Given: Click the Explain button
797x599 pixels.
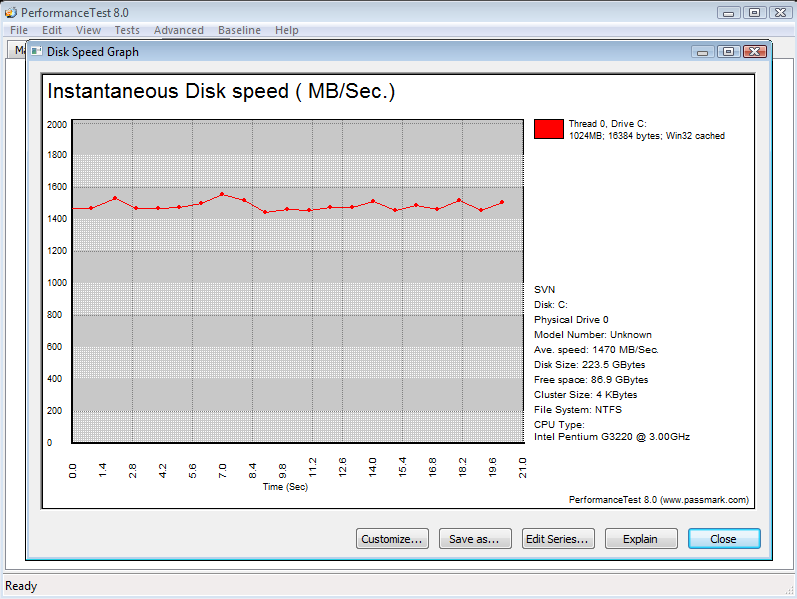Looking at the screenshot, I should pos(640,539).
